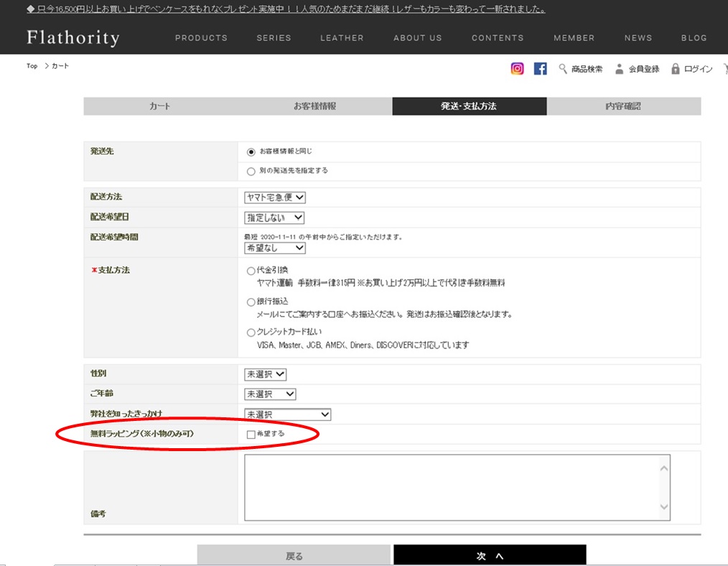This screenshot has width=728, height=566.
Task: Expand the 弊社を知ったきっかけ dropdown
Action: click(x=287, y=414)
